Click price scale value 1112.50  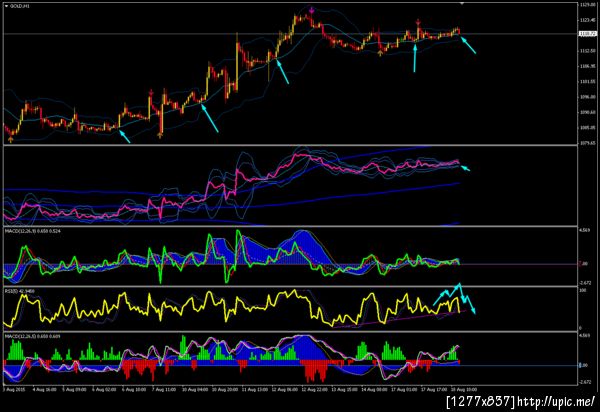tap(588, 50)
